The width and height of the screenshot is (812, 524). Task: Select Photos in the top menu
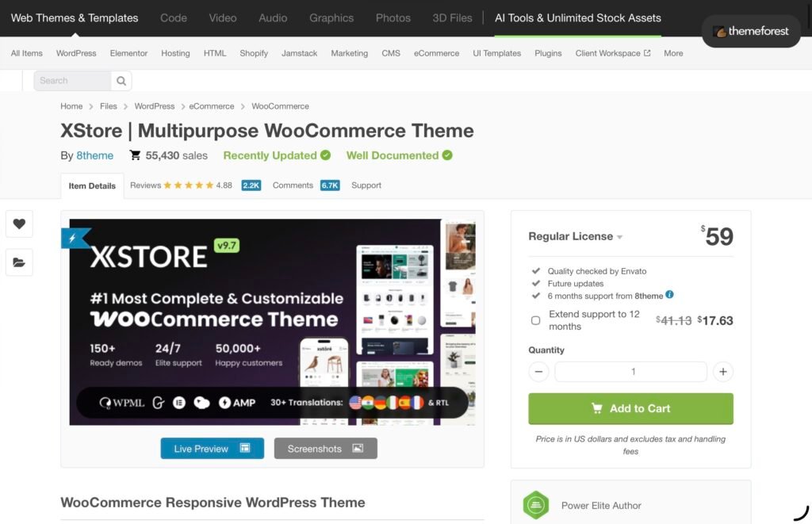point(393,18)
